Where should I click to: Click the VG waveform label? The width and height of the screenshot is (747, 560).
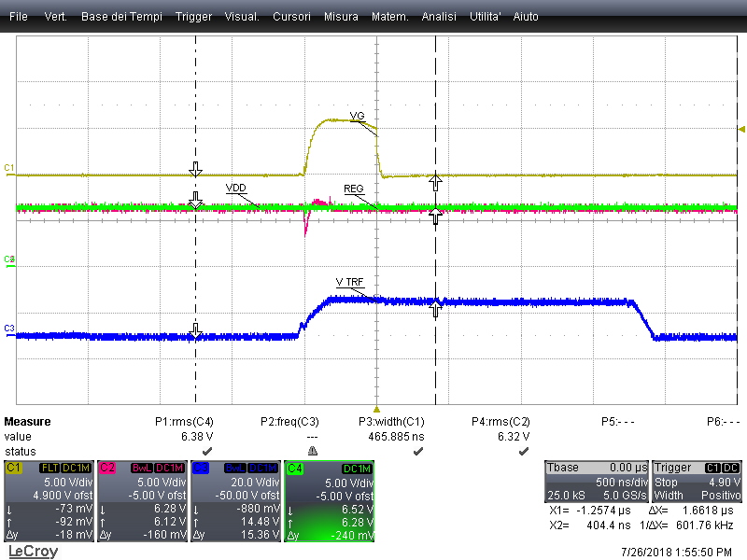[x=357, y=116]
